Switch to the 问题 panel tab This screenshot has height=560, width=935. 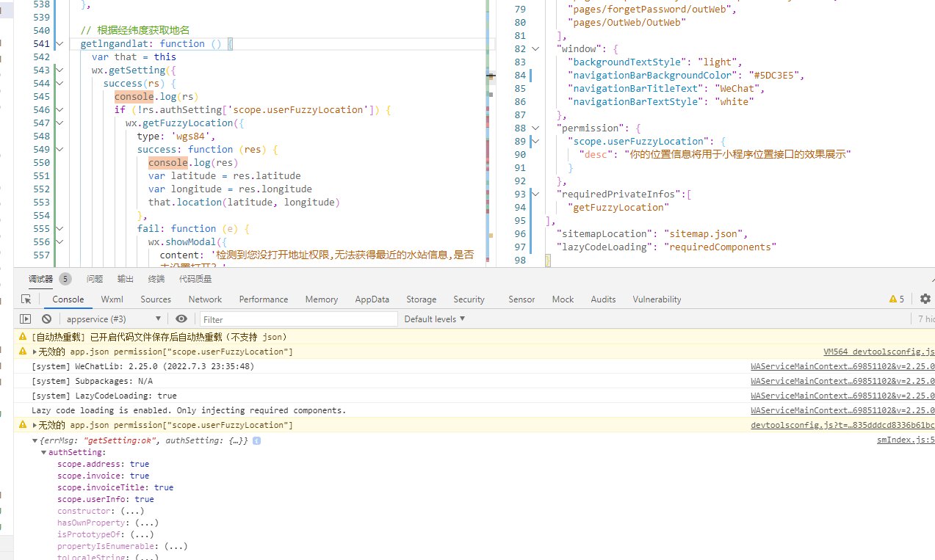click(95, 279)
